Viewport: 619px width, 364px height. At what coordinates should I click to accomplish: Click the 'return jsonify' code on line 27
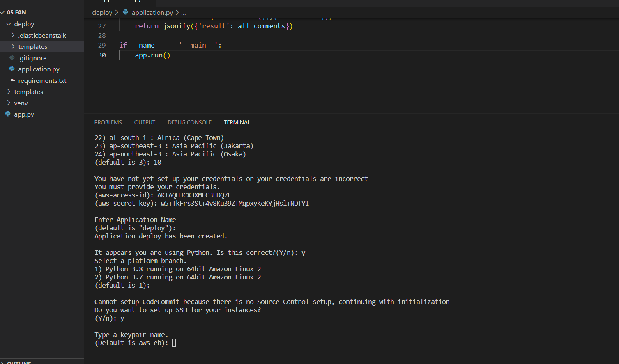(214, 26)
